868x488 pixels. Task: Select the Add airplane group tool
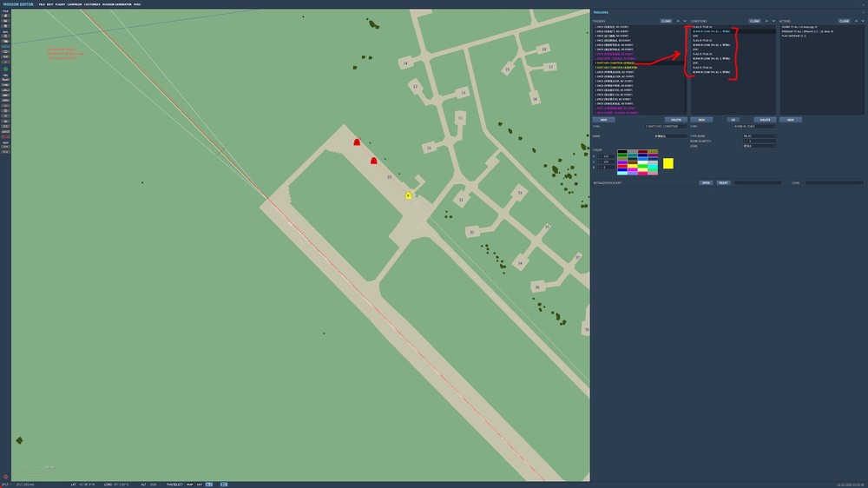(6, 79)
